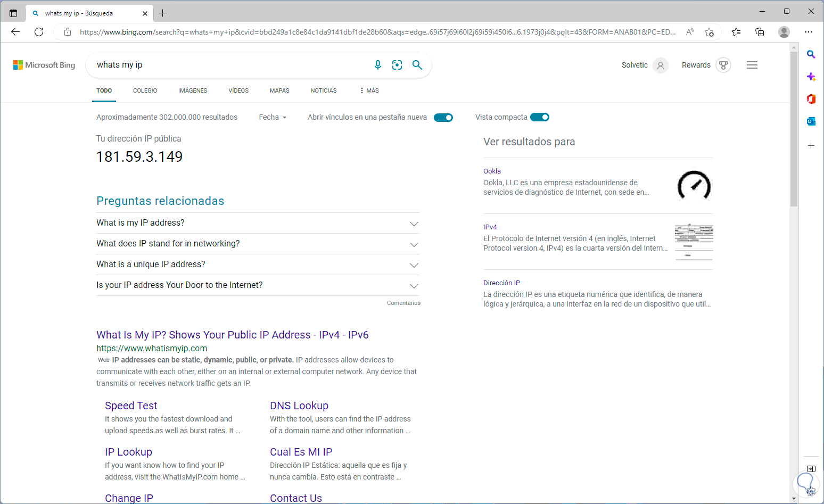The image size is (824, 504).
Task: Open the IPv4 diagram thumbnail
Action: [694, 241]
